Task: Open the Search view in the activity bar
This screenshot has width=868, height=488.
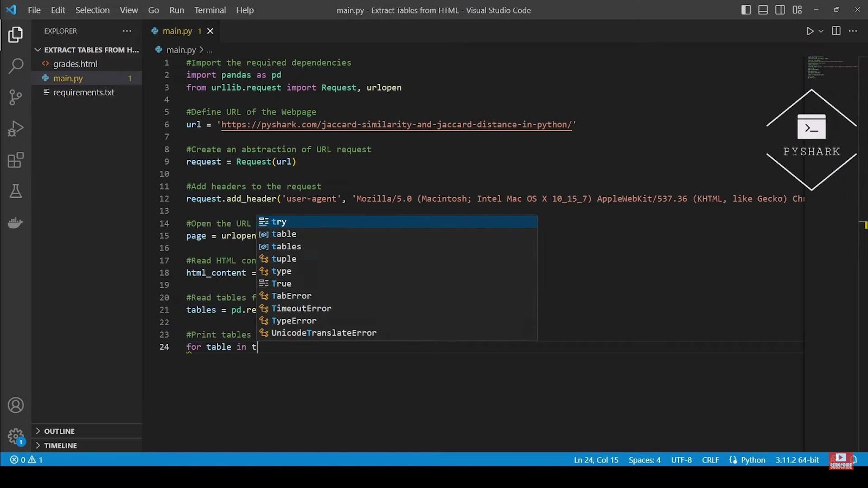Action: click(16, 66)
